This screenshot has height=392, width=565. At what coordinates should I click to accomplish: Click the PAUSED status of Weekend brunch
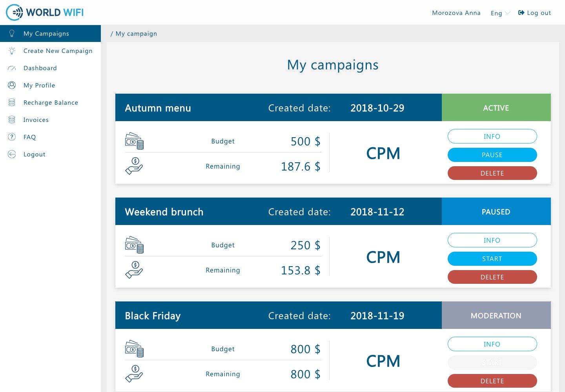coord(496,211)
